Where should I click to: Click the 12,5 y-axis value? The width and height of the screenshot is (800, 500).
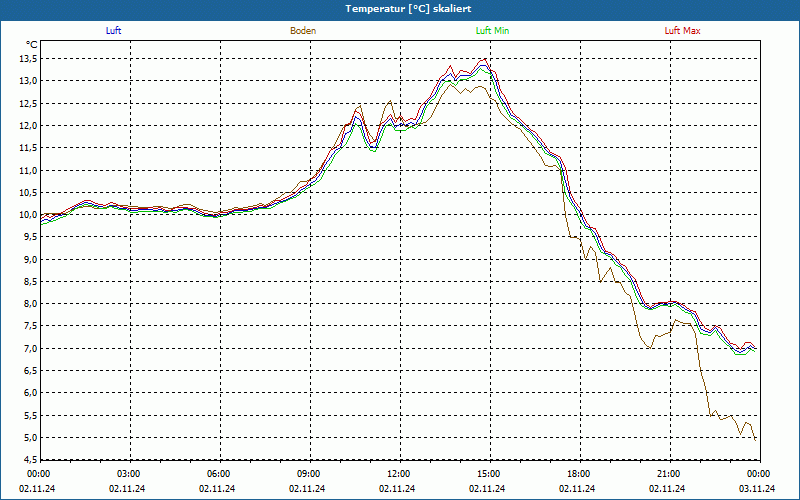click(x=28, y=104)
